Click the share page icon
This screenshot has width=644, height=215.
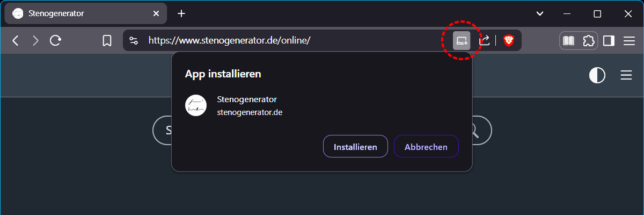coord(484,40)
